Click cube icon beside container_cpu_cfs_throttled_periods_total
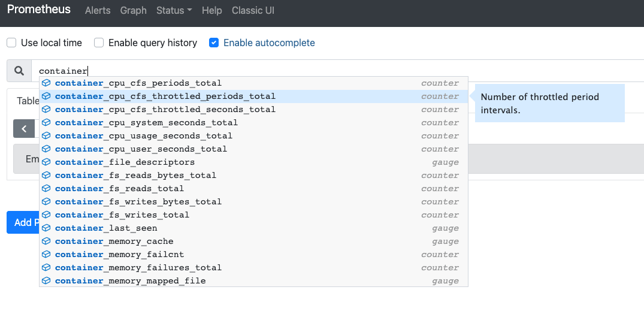Image resolution: width=644 pixels, height=323 pixels. [46, 96]
